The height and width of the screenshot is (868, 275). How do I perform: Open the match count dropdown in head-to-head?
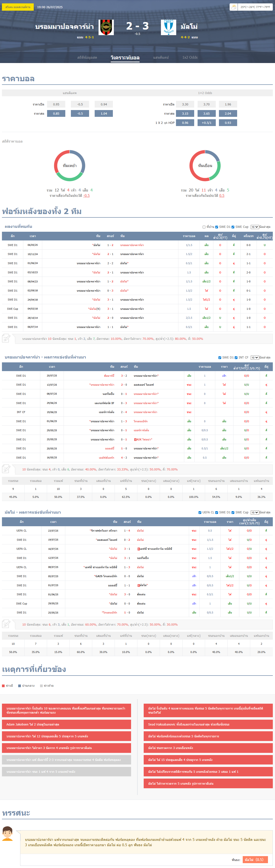(x=255, y=227)
